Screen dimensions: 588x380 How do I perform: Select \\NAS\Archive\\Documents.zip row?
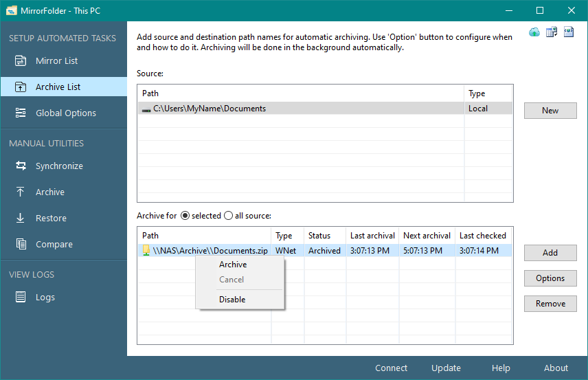point(325,251)
